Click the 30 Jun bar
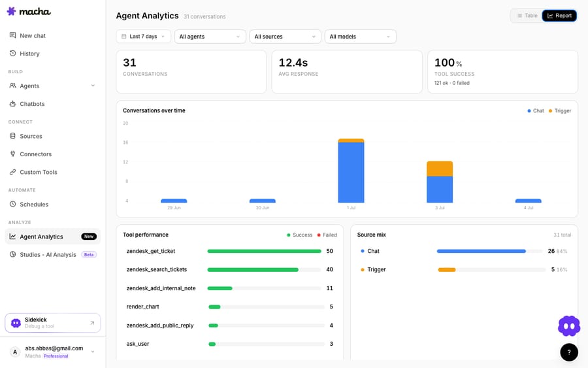 click(x=263, y=201)
